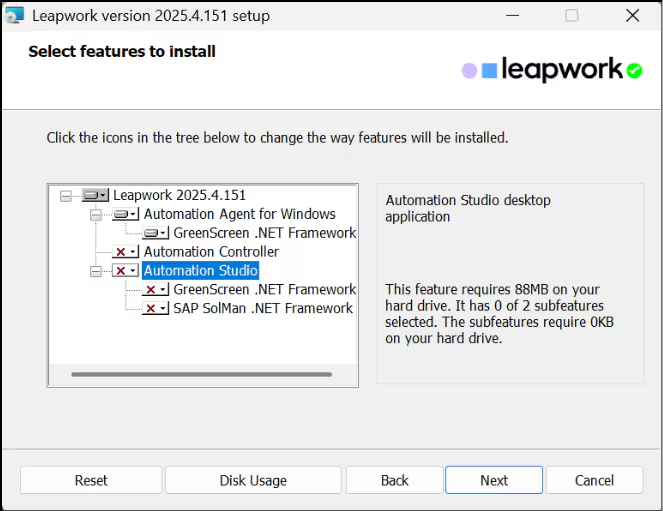This screenshot has height=511, width=663.
Task: Select the SAP SolMan .NET Framework item
Action: pyautogui.click(x=262, y=309)
